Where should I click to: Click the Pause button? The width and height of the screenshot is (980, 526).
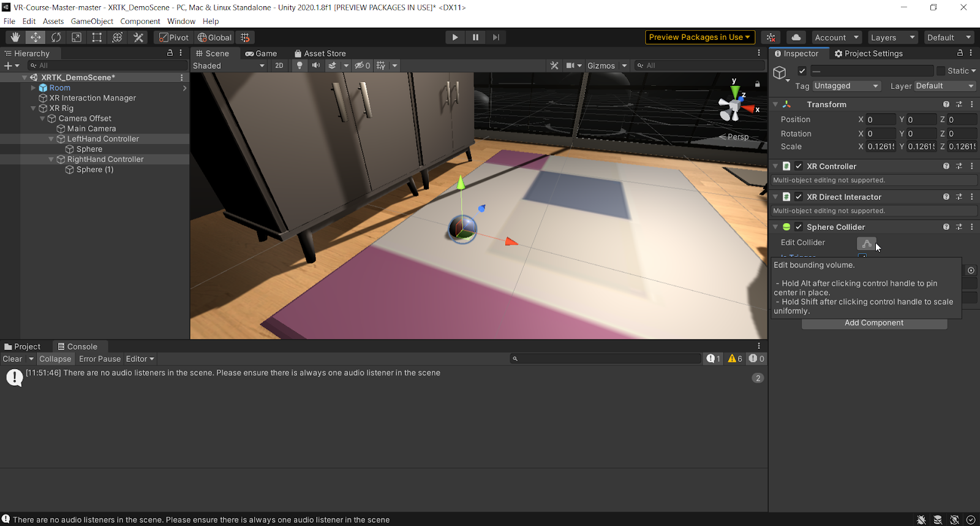tap(475, 37)
